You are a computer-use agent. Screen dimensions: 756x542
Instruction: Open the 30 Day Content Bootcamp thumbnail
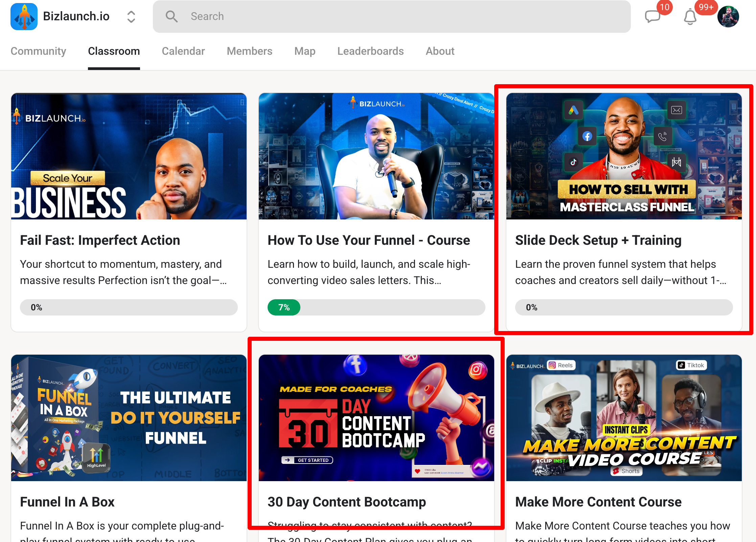[376, 418]
